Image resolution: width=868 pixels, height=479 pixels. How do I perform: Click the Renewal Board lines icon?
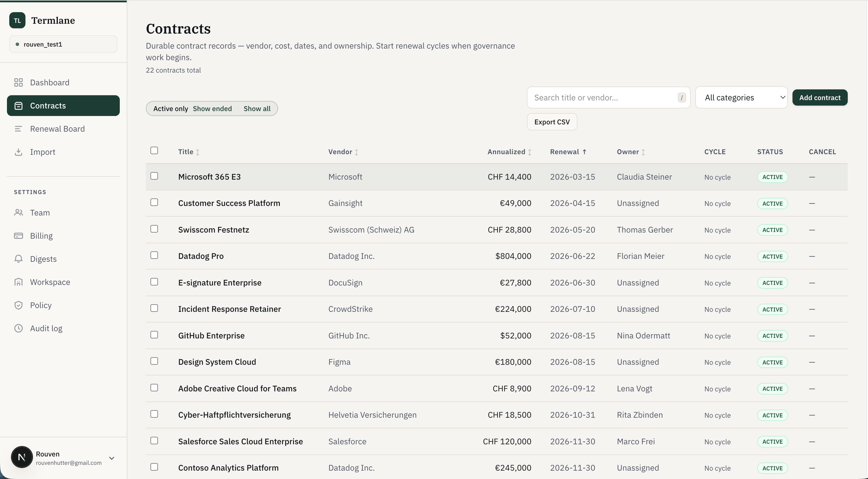coord(19,129)
